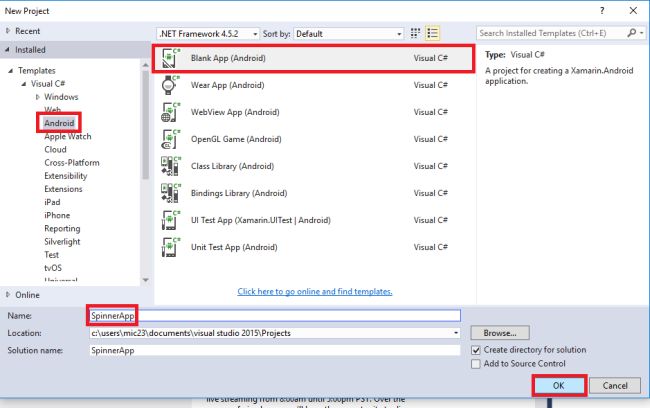Collapse the Installed section

7,50
